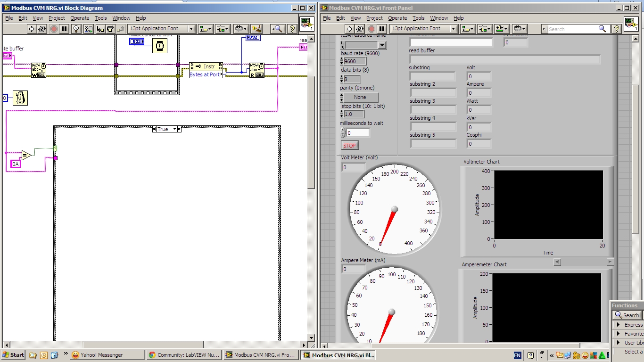This screenshot has height=362, width=644.
Task: Click the red STOP button
Action: click(x=350, y=146)
